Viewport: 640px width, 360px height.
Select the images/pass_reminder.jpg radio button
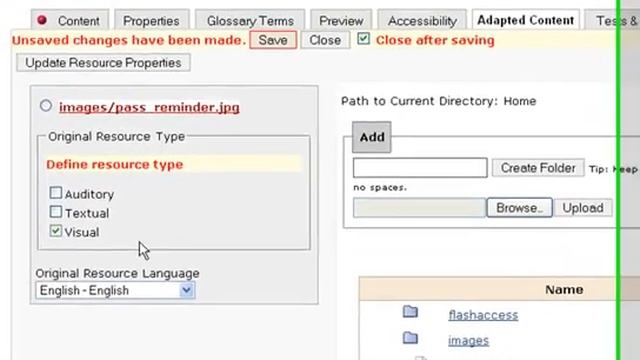click(46, 106)
